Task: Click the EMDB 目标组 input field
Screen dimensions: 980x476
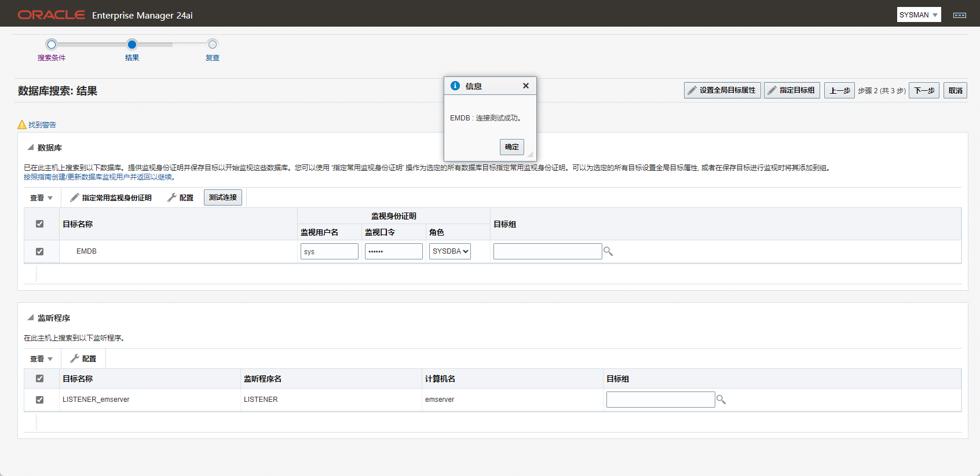Action: (x=548, y=251)
